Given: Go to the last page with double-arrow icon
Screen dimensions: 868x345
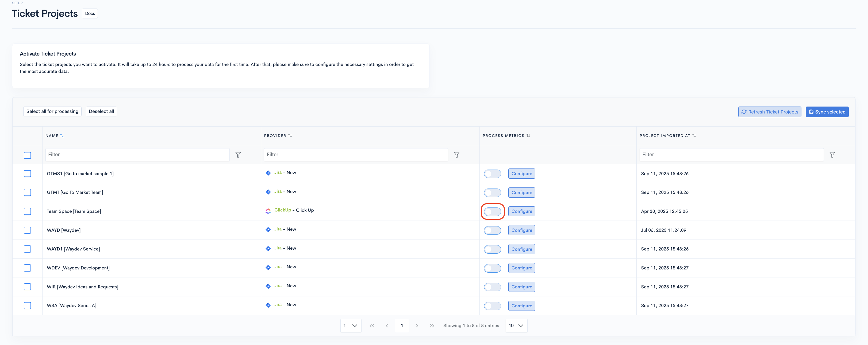Looking at the screenshot, I should pyautogui.click(x=432, y=326).
